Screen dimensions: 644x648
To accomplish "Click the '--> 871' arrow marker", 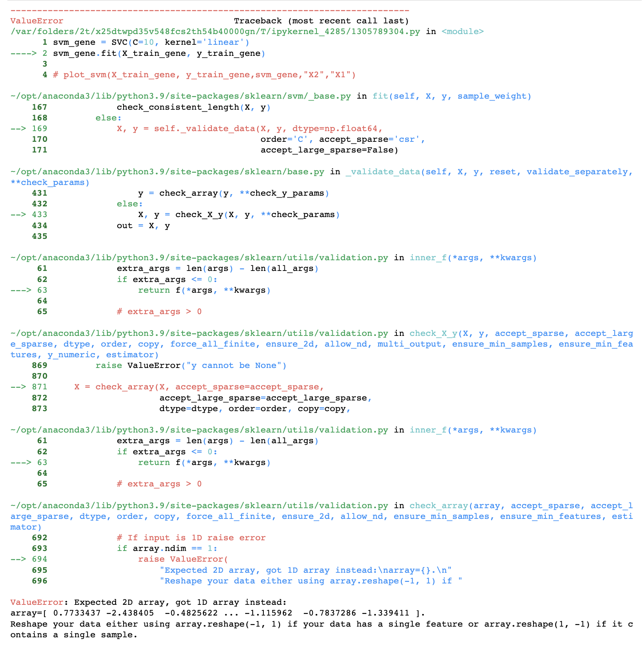I will [29, 387].
